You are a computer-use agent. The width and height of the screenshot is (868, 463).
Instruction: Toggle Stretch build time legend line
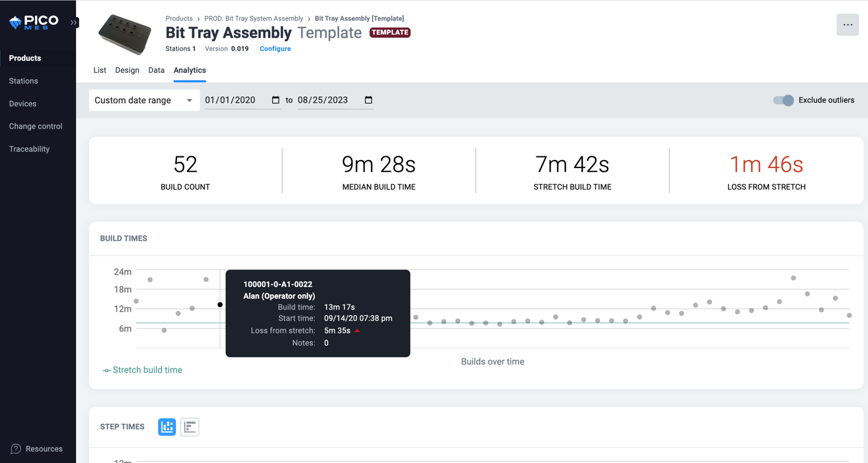142,370
